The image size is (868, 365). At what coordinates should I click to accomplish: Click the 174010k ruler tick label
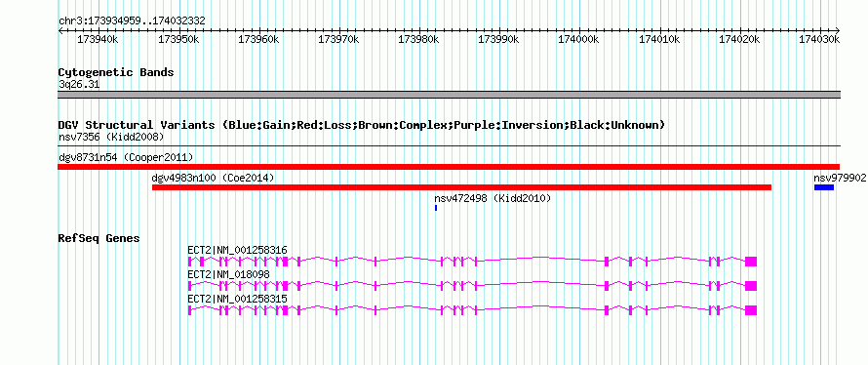pyautogui.click(x=658, y=39)
